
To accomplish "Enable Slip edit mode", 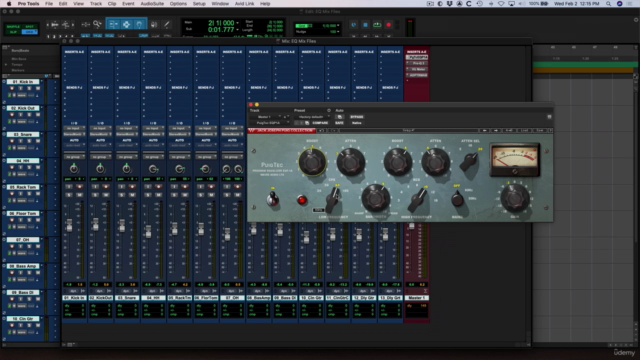I will (x=13, y=31).
